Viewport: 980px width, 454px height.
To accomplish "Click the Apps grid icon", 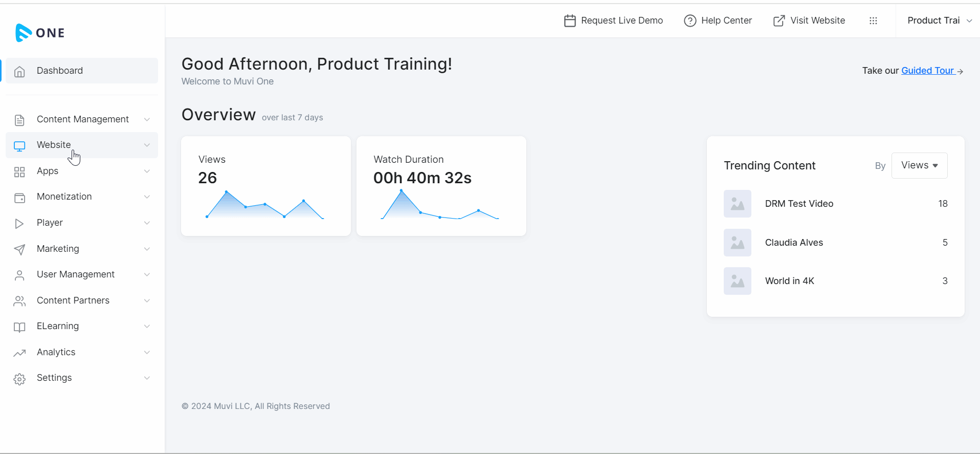I will pyautogui.click(x=19, y=172).
